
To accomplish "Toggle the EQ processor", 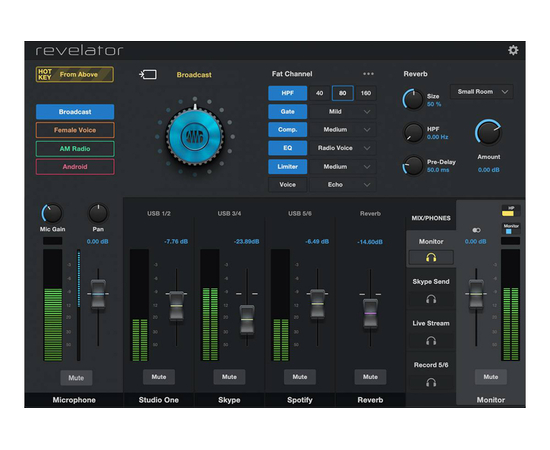I will [x=288, y=148].
